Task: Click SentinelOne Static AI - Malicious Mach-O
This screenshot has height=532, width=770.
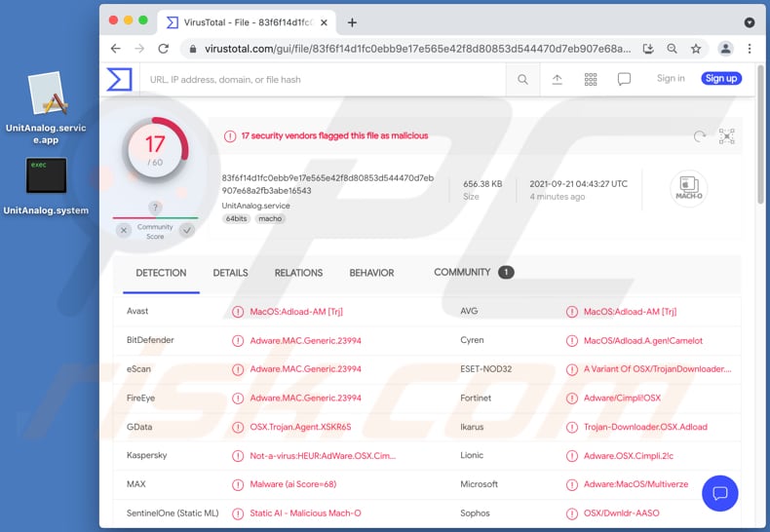Action: [305, 513]
